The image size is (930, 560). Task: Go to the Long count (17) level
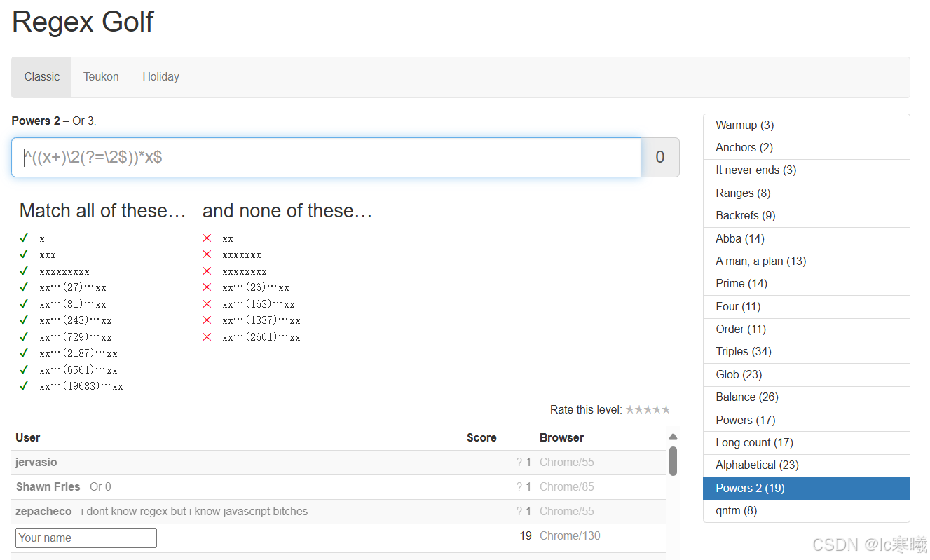(806, 442)
